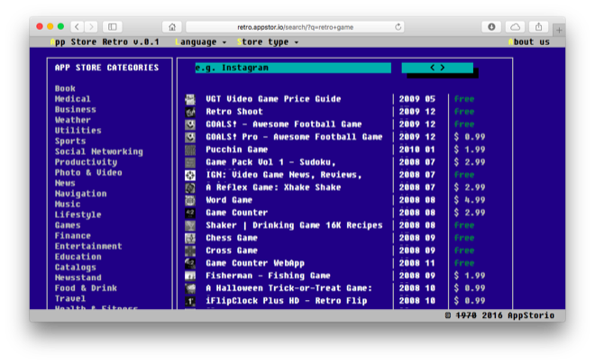Image resolution: width=595 pixels, height=364 pixels.
Task: Show Safari downloads icon
Action: coord(491,27)
